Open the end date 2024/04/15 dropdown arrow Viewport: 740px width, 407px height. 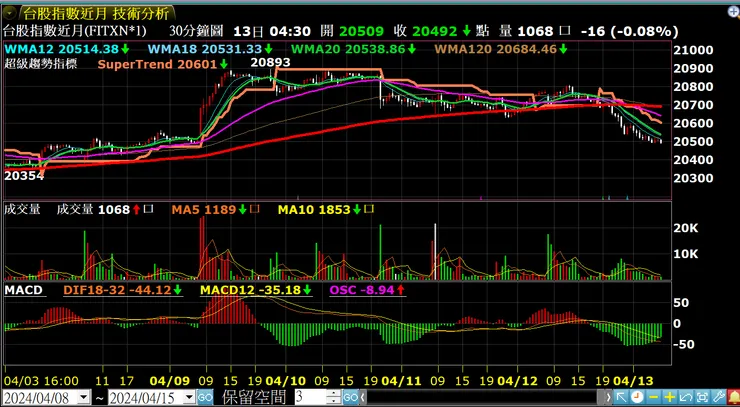[190, 398]
